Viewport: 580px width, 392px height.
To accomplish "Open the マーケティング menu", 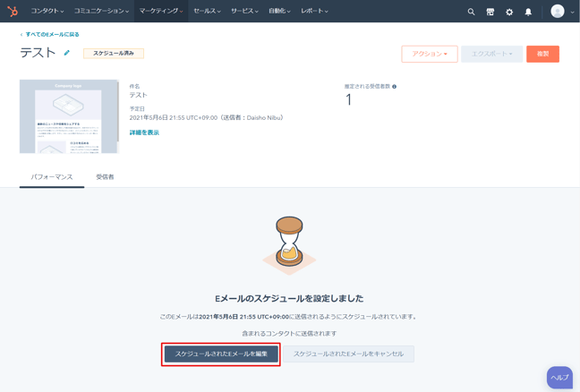I will tap(161, 11).
